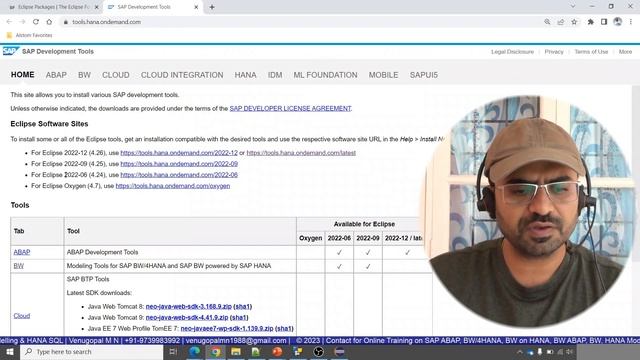This screenshot has width=640, height=360.
Task: Select the HOME navigation tab
Action: tap(22, 75)
